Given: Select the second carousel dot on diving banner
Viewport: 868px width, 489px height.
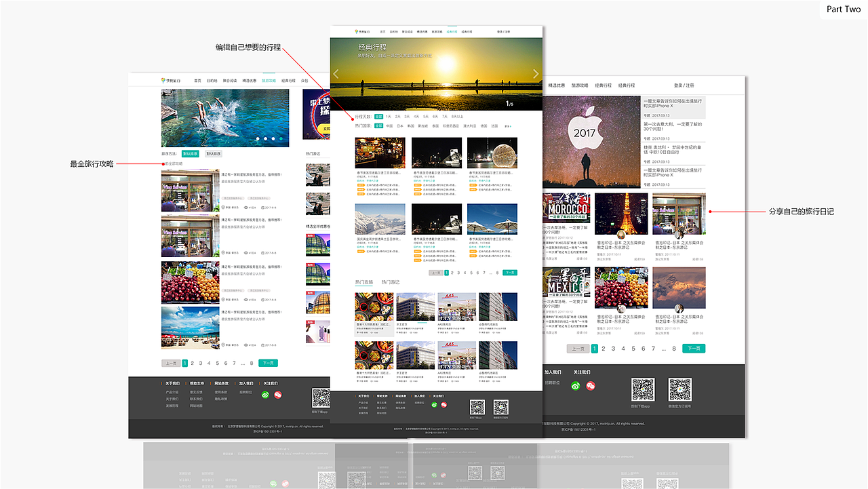Looking at the screenshot, I should [x=265, y=138].
